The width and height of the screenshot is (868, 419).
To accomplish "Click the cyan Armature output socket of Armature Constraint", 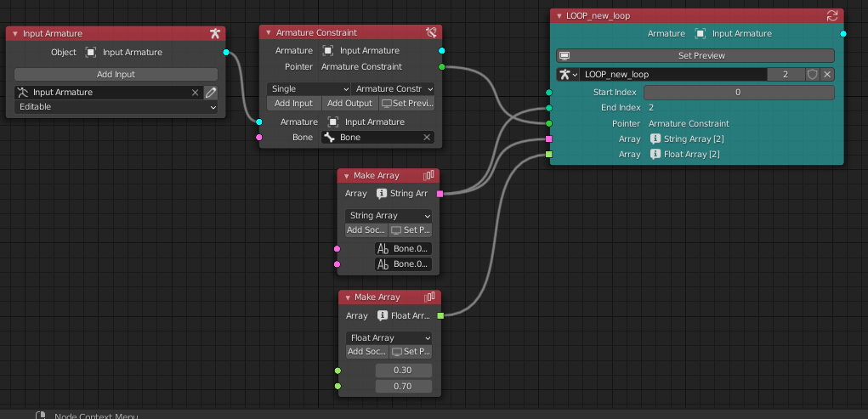I will pos(442,51).
